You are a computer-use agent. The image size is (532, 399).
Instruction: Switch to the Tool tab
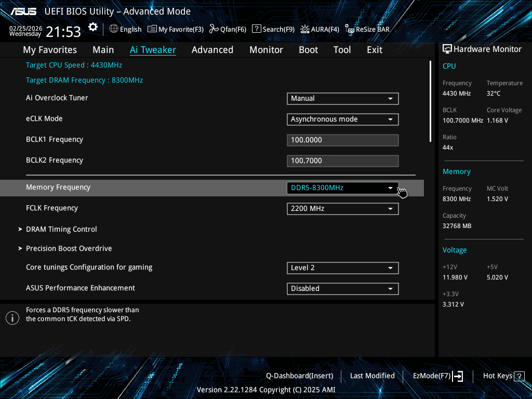point(342,50)
